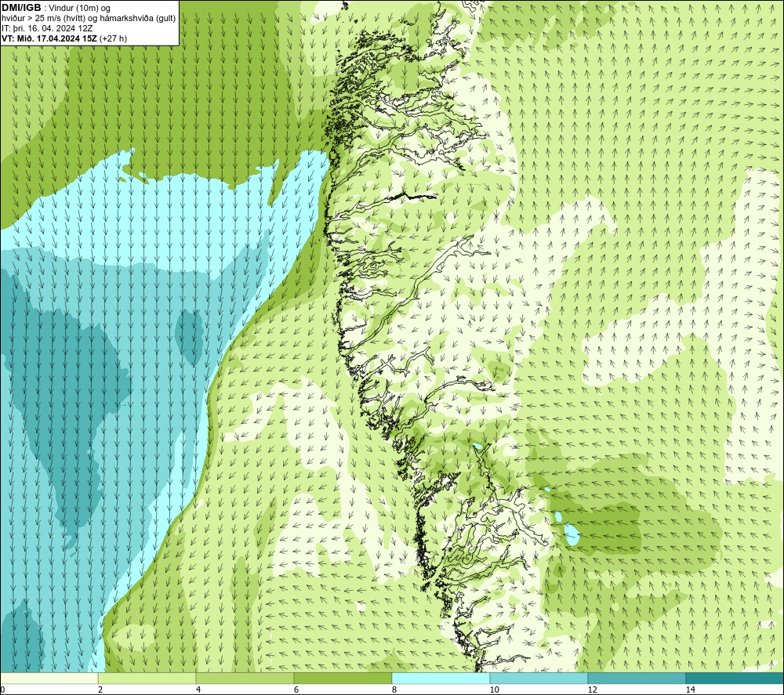Click the 10–12 m/s turquoise swatch
This screenshot has height=695, width=784.
tap(539, 679)
